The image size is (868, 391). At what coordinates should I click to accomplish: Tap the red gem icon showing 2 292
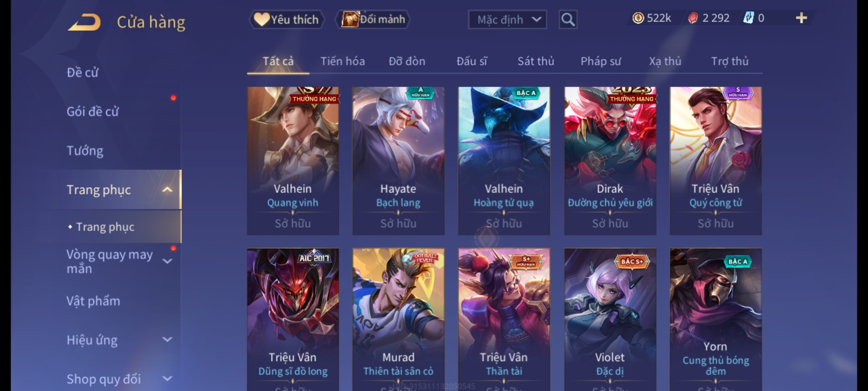(x=693, y=18)
